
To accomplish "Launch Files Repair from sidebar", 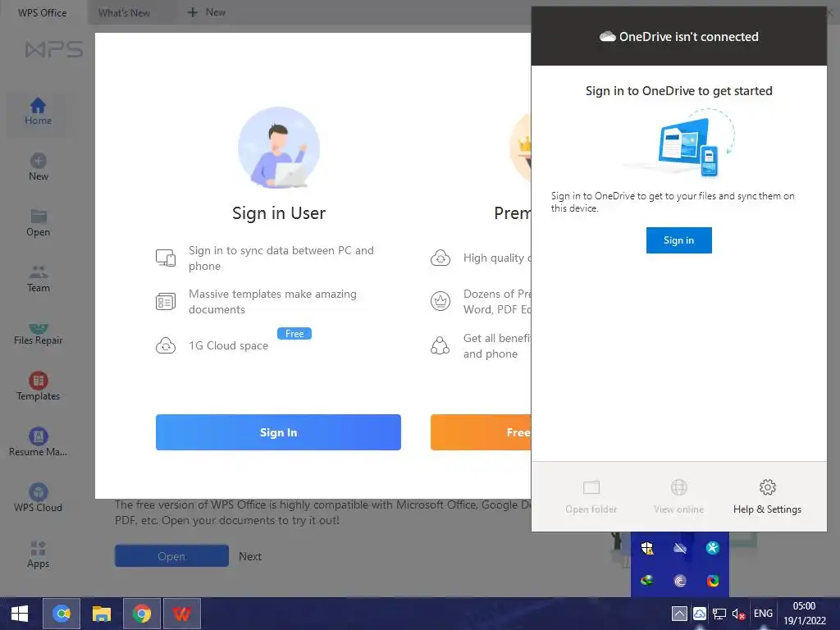I will coord(38,334).
